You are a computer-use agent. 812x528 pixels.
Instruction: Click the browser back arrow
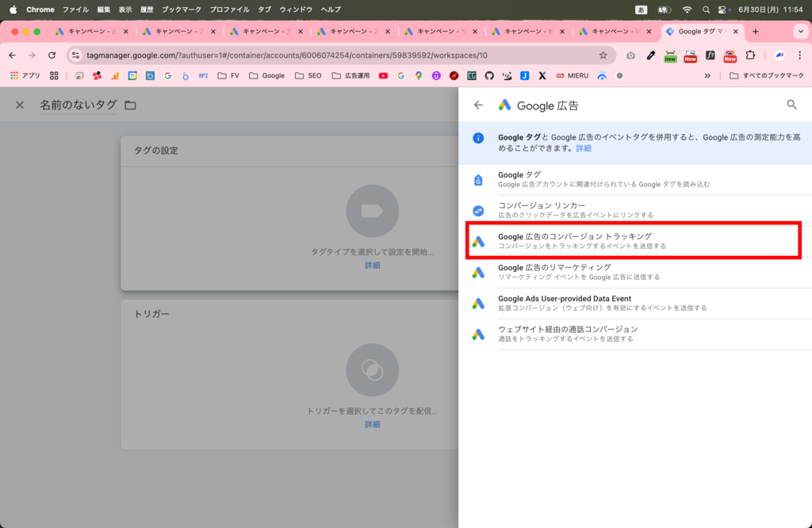tap(13, 55)
